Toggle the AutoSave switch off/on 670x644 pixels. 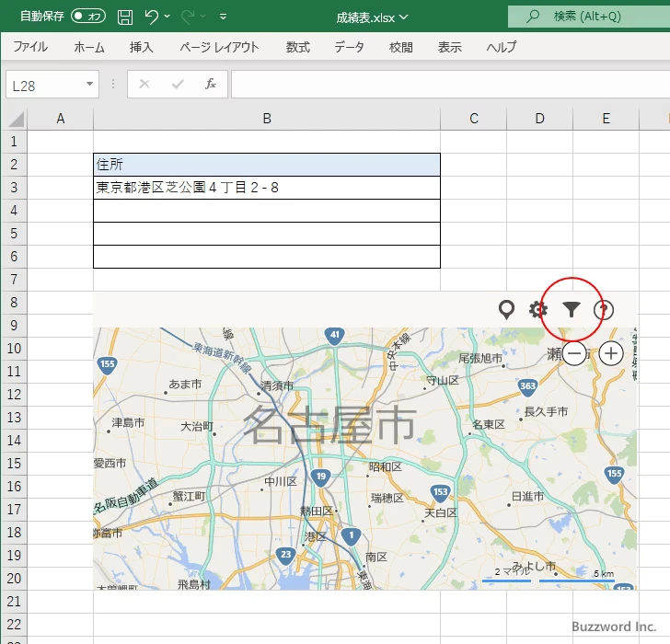[x=88, y=17]
